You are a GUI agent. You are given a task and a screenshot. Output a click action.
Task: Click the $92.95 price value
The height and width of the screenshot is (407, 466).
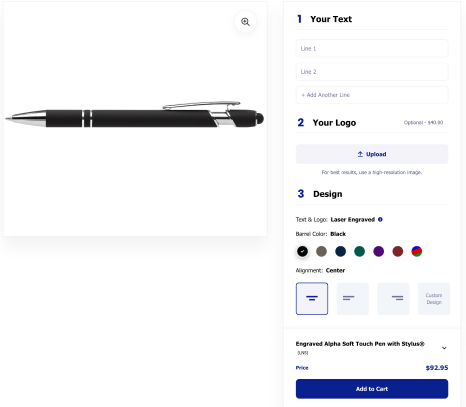(x=437, y=368)
